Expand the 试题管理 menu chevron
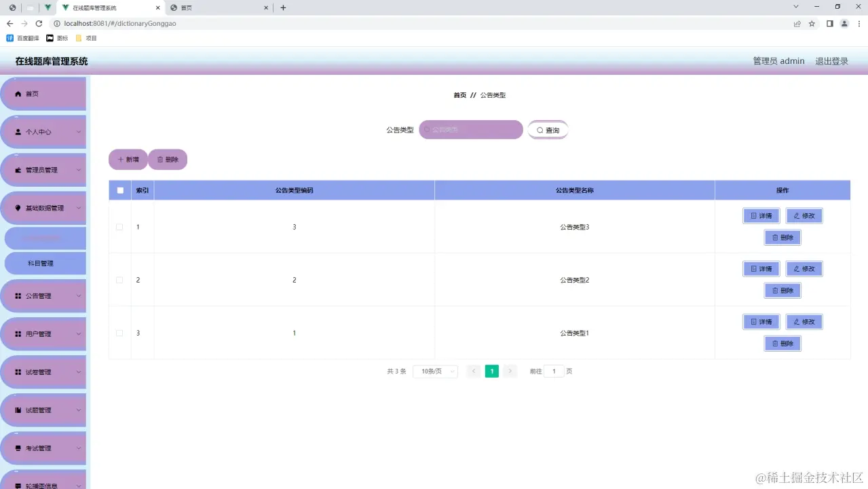868x489 pixels. point(79,410)
